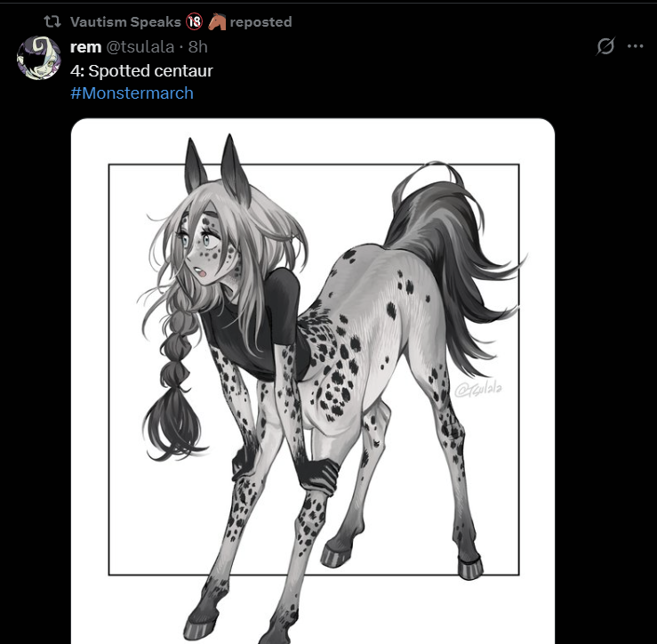Click the @tsulala watermark in the artwork
This screenshot has height=644, width=657.
(x=478, y=390)
